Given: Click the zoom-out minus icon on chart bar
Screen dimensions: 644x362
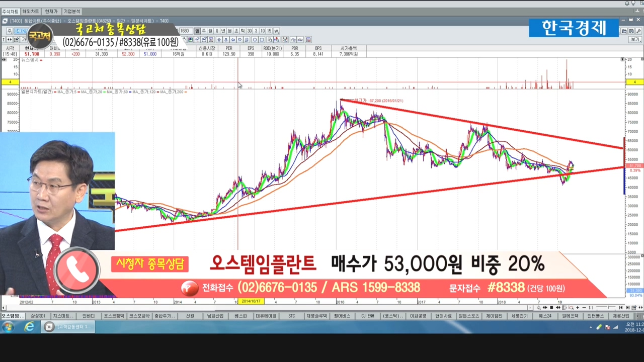Looking at the screenshot, I should pyautogui.click(x=584, y=307).
